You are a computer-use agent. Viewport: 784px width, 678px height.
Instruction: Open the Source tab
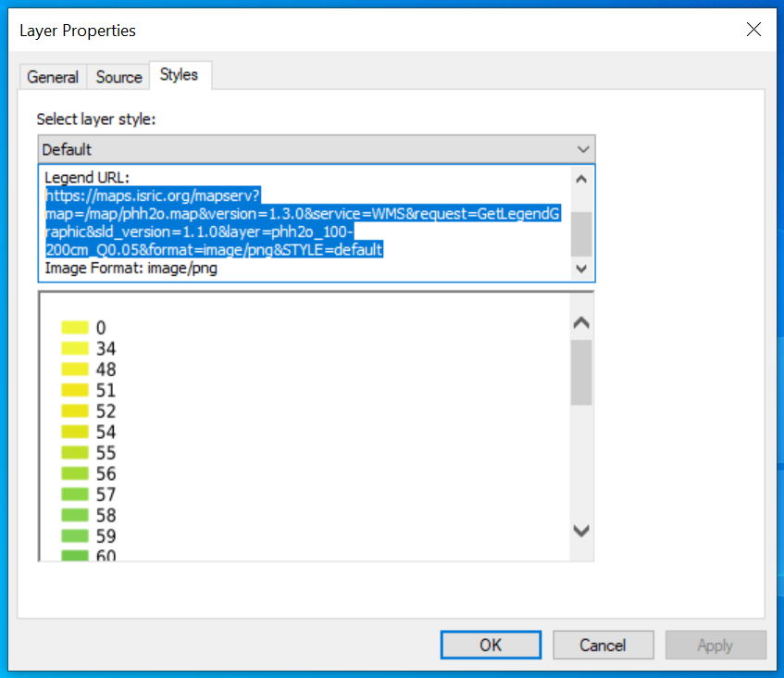click(x=118, y=77)
